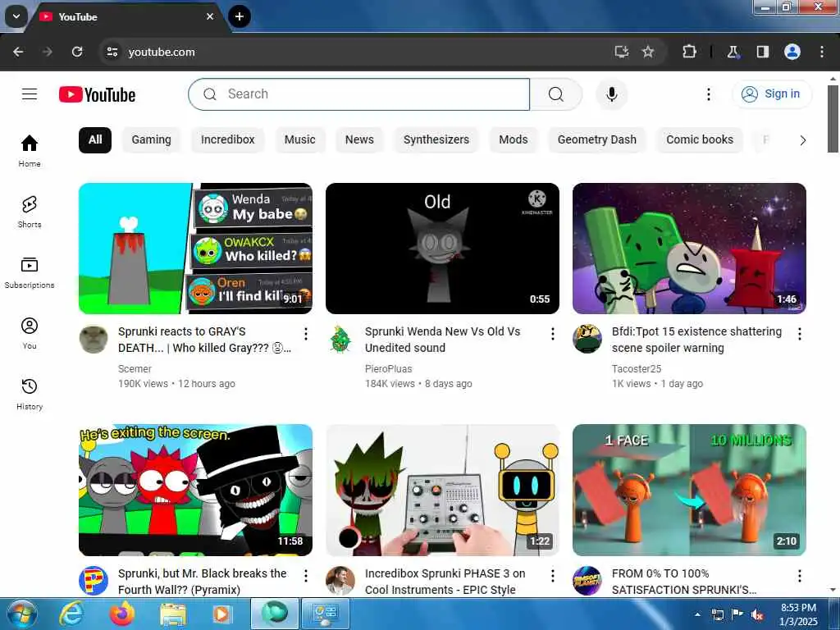Open Bfdi:Tpot 15 existence shattering title
This screenshot has height=630, width=840.
click(x=696, y=340)
